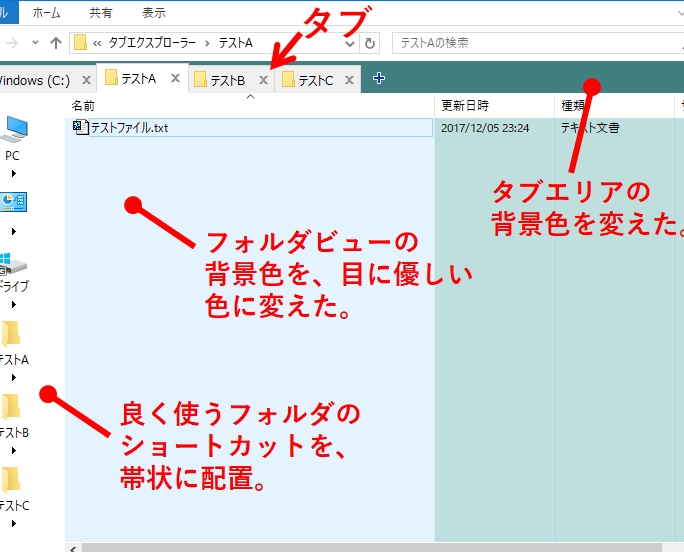
Task: Open テストB folder shortcut in sidebar
Action: (13, 407)
